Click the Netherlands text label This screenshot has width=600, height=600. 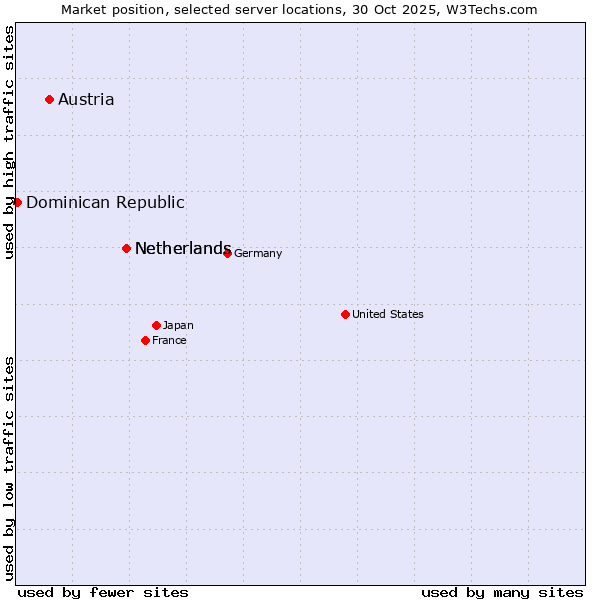point(182,248)
